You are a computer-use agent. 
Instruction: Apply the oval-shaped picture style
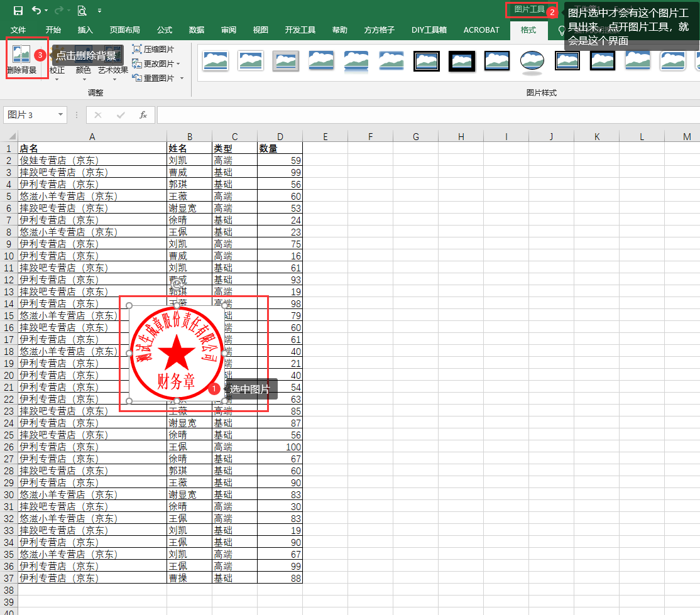click(x=532, y=61)
